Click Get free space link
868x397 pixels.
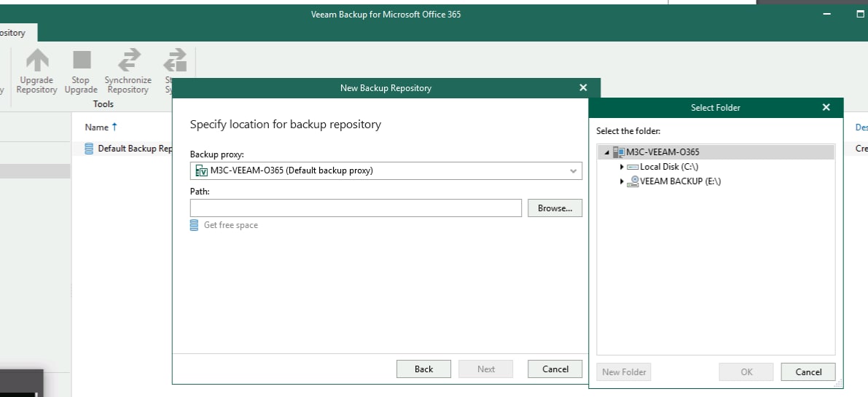tap(231, 225)
